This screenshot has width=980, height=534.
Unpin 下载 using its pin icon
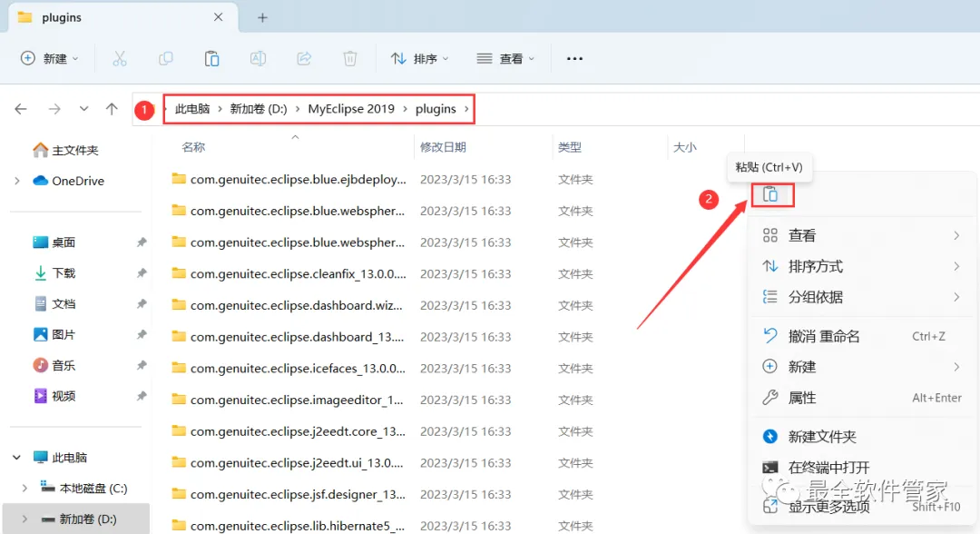tap(142, 272)
